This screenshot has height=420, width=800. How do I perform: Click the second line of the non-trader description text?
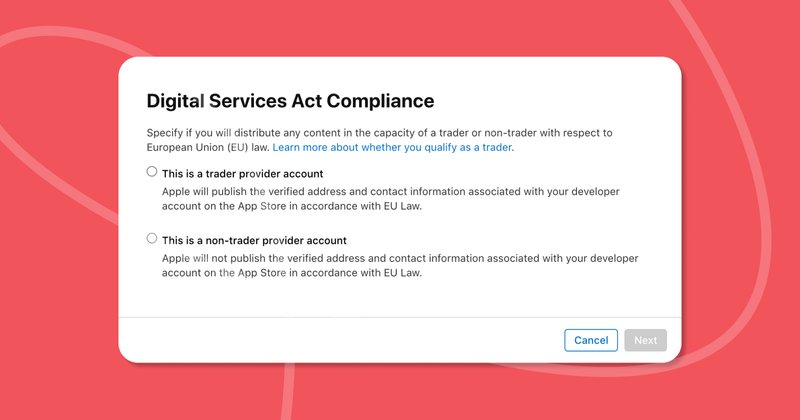click(292, 273)
